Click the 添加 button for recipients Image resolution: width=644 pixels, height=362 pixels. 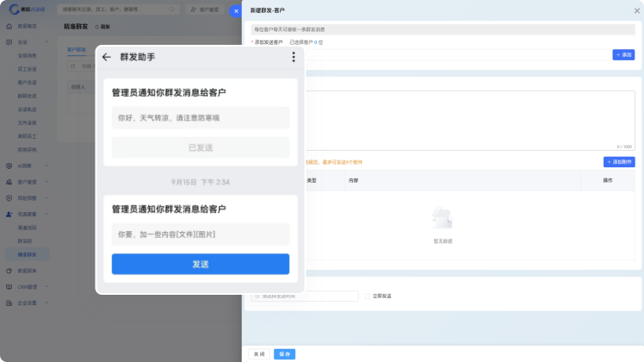[x=623, y=54]
